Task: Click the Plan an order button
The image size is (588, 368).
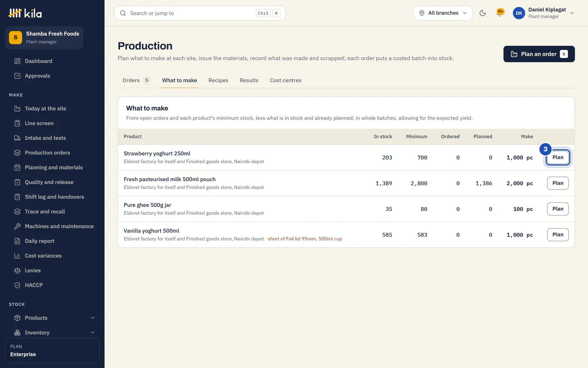Action: tap(539, 54)
